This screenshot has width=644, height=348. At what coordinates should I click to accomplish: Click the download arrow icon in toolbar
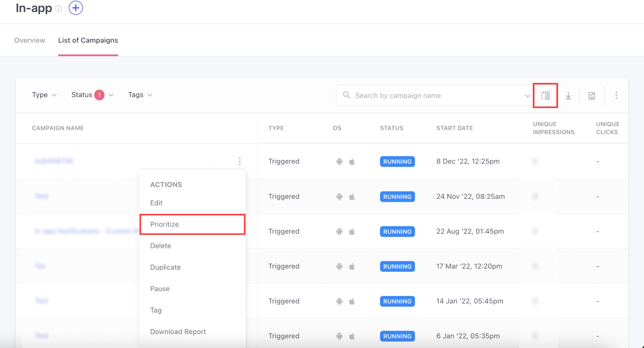pyautogui.click(x=568, y=96)
